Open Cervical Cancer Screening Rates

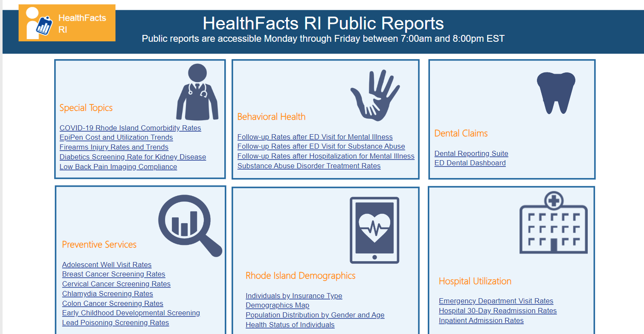pyautogui.click(x=116, y=284)
